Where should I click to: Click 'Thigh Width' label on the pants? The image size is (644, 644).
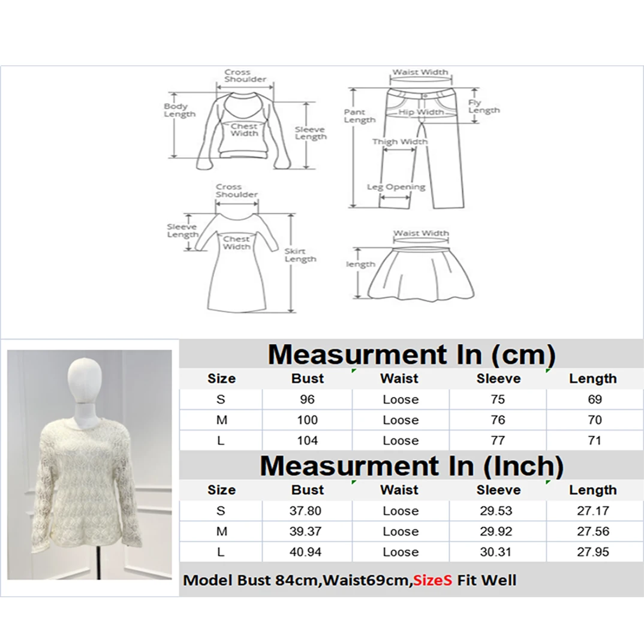[x=399, y=142]
